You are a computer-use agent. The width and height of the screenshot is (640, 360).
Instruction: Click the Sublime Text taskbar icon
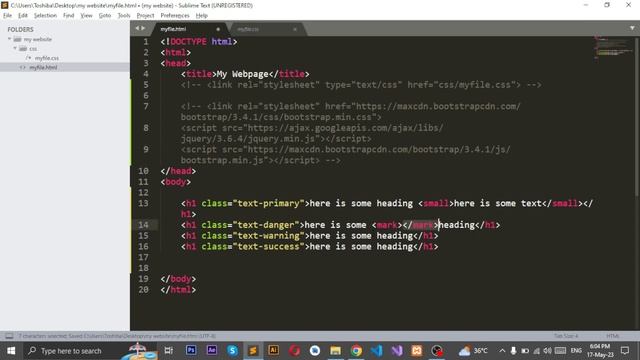253,351
